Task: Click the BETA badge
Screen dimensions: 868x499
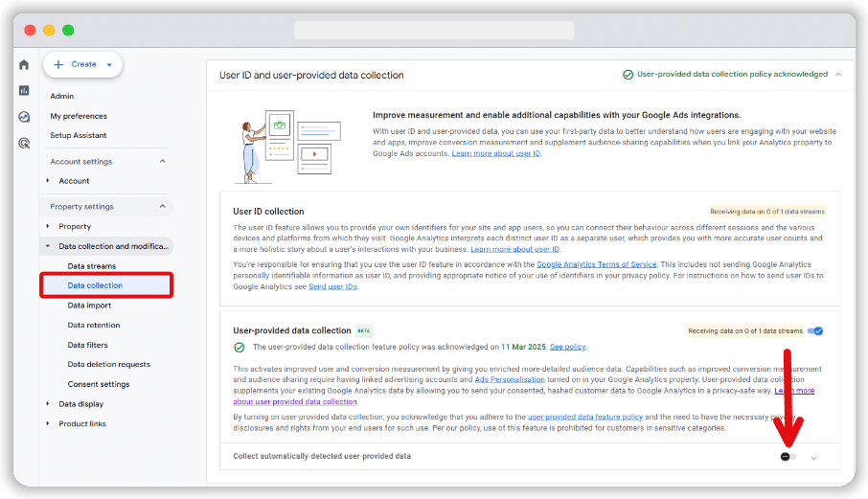Action: pyautogui.click(x=364, y=330)
